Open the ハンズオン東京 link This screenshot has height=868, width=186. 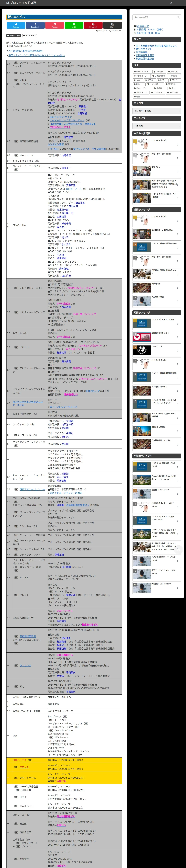tap(56, 145)
